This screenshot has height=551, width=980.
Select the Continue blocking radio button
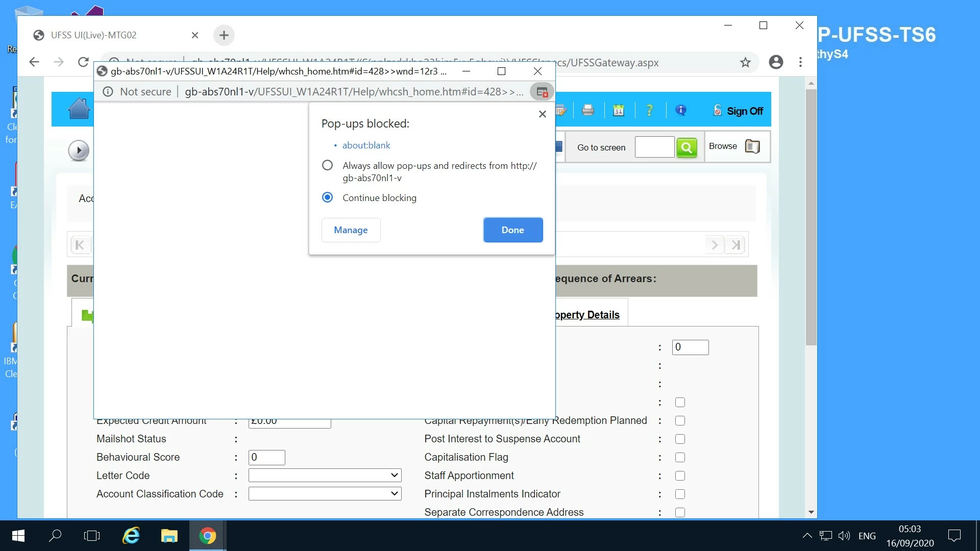coord(327,197)
